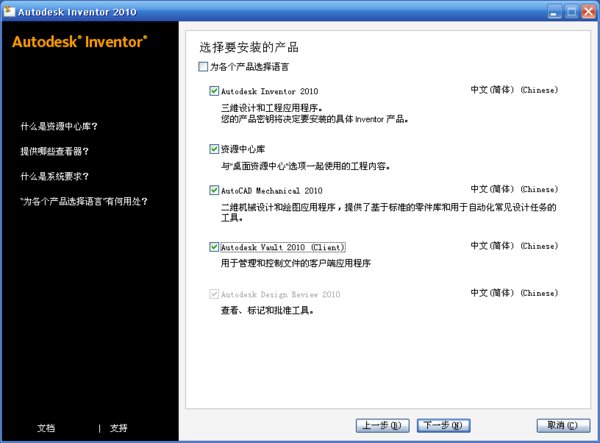
Task: Click the greyed Autodesk Design Review 2010 checkbox
Action: pos(214,294)
